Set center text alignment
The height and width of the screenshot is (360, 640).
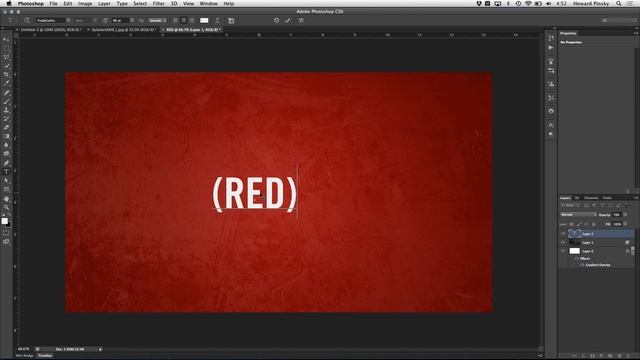click(x=184, y=20)
